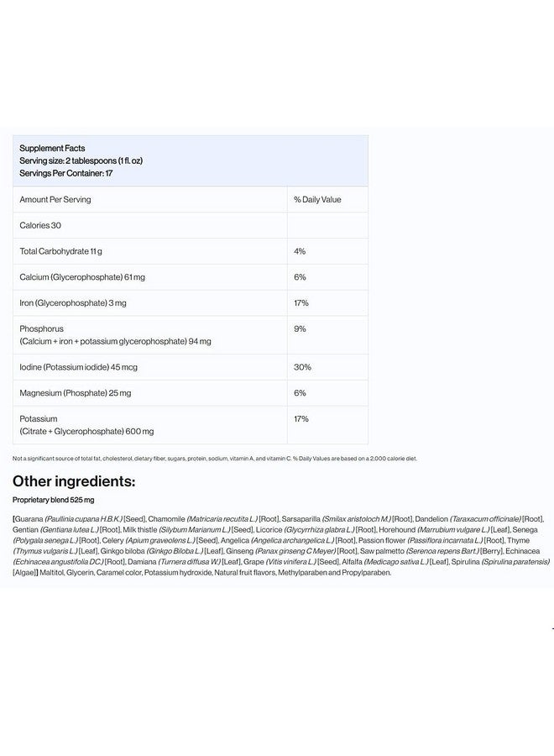Click the Supplement Facts heading
Viewport: 554px width, 756px height.
[52, 148]
